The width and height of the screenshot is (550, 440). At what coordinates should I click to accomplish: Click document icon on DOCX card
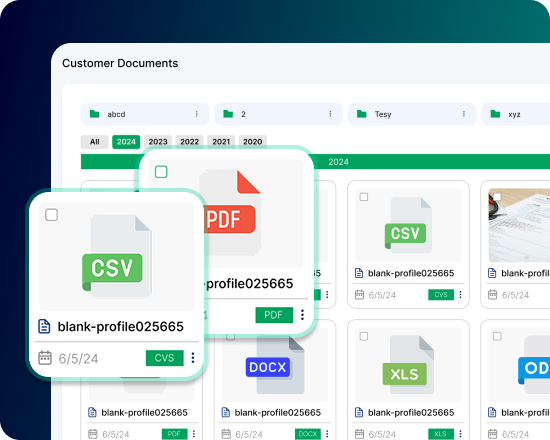[226, 412]
